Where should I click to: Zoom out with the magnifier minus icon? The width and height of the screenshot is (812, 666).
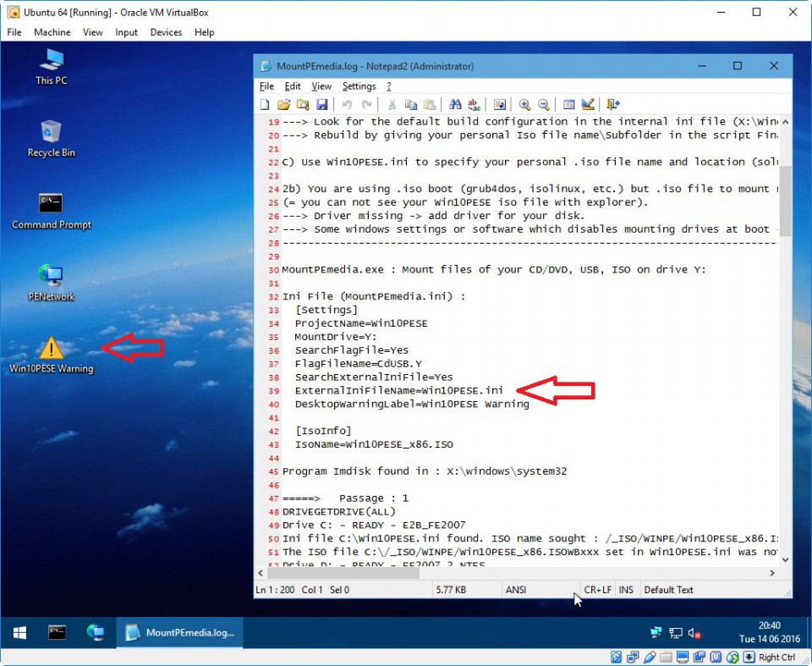click(543, 105)
